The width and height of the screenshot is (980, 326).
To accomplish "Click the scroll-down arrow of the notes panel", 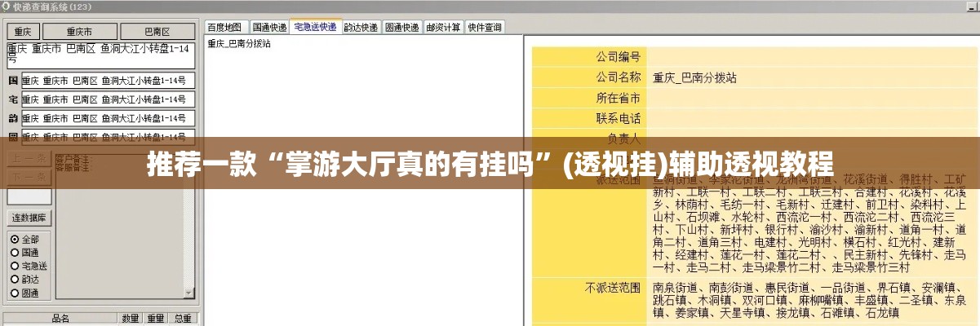I will coord(190,293).
